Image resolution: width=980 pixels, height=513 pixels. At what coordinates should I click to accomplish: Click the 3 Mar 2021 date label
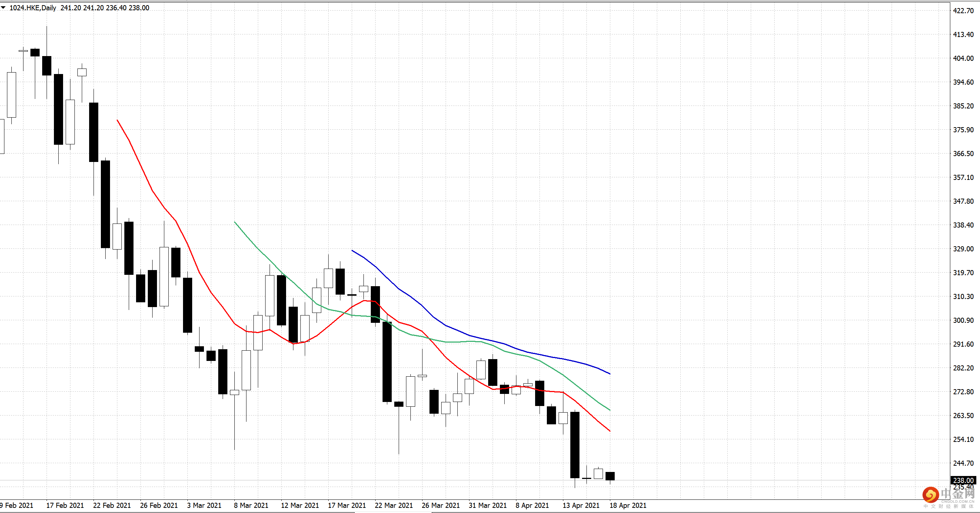click(204, 505)
